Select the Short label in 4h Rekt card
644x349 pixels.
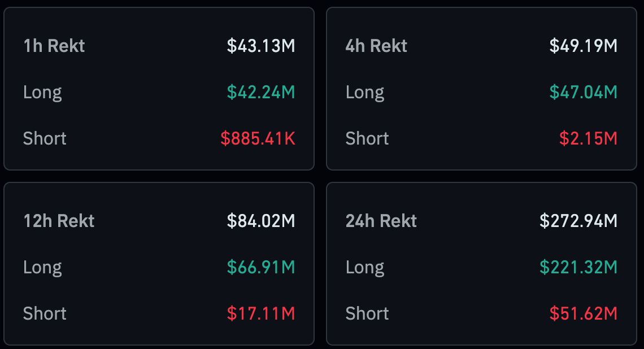pyautogui.click(x=367, y=138)
